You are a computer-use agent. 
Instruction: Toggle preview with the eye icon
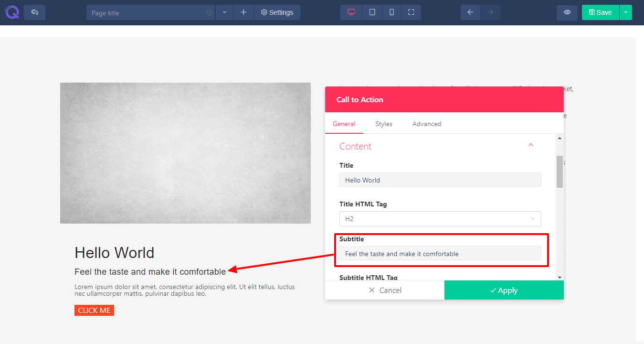tap(567, 12)
